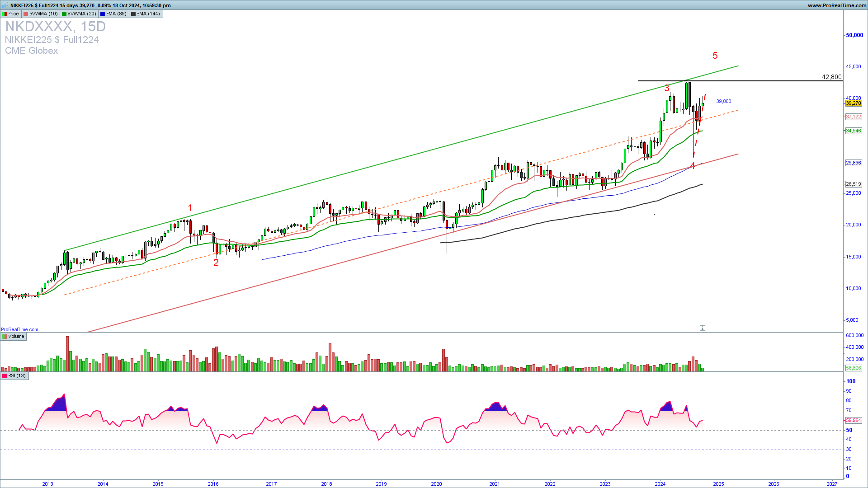Image resolution: width=868 pixels, height=488 pixels.
Task: Click the chart title NIKKEI225 $ Full1224 text
Action: 52,40
